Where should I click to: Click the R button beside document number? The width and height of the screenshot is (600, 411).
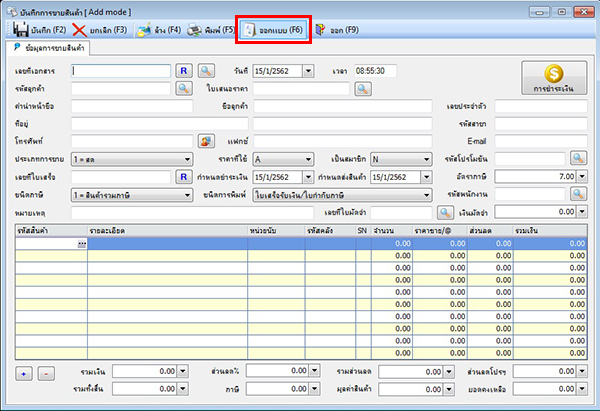click(184, 71)
